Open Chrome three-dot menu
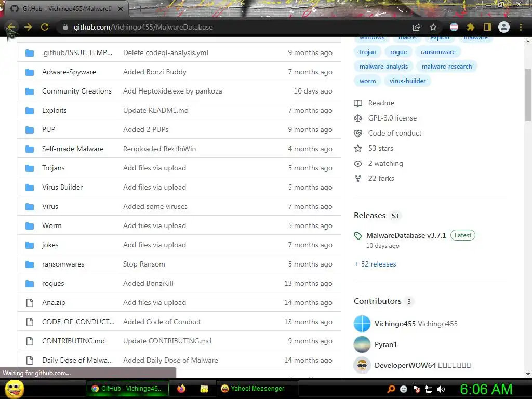The width and height of the screenshot is (532, 399). coord(521,27)
